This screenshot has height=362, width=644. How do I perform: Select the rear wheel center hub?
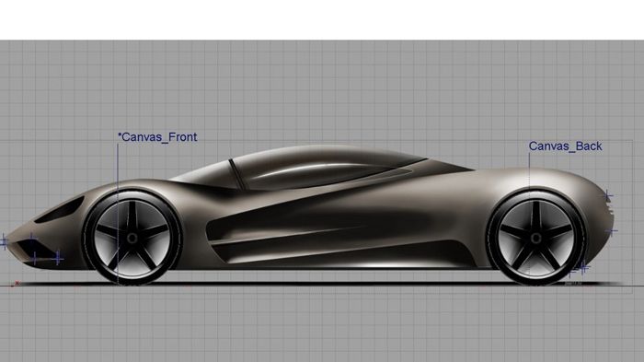pos(536,239)
